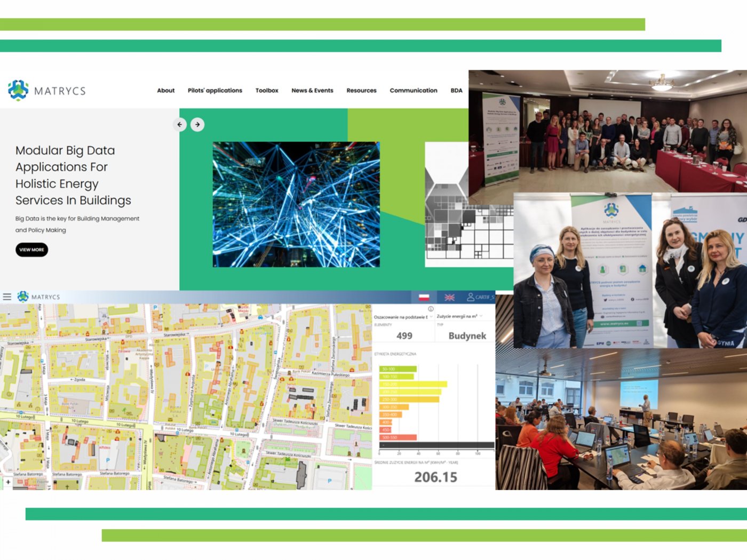The height and width of the screenshot is (560, 747).
Task: Open the hamburger menu in MATRYCS dashboard
Action: (7, 297)
